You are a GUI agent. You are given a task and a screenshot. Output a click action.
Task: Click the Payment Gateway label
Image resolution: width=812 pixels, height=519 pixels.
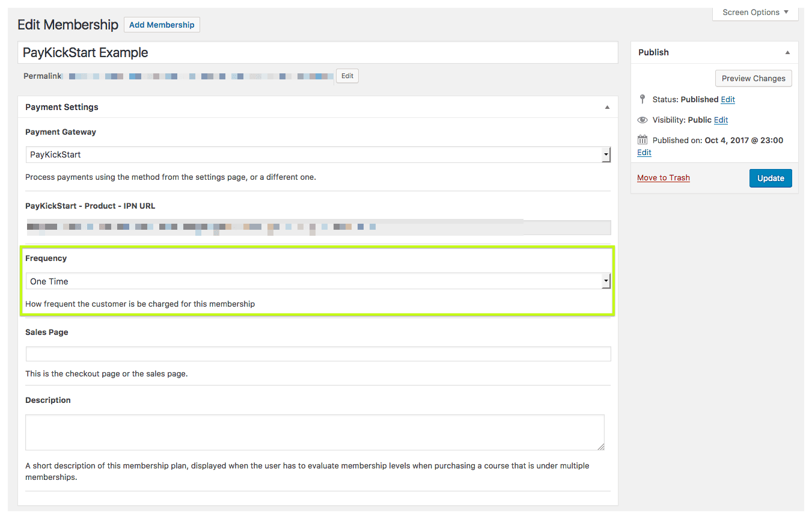click(61, 132)
